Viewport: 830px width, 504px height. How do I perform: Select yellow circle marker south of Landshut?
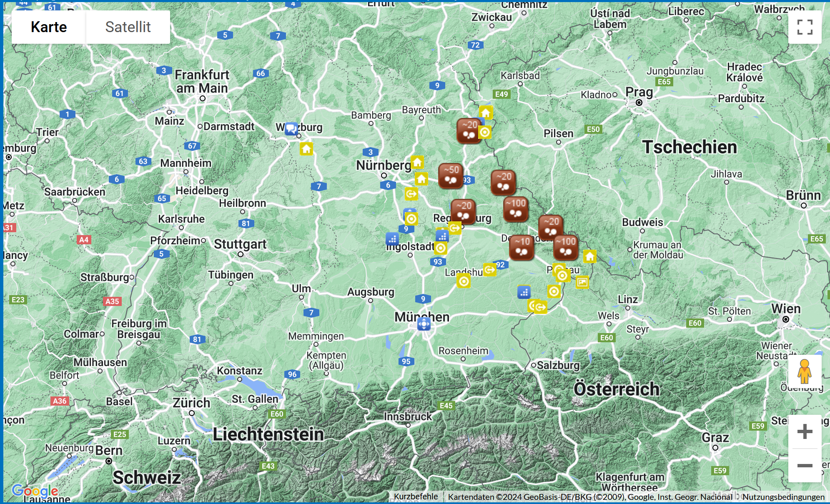pyautogui.click(x=463, y=281)
